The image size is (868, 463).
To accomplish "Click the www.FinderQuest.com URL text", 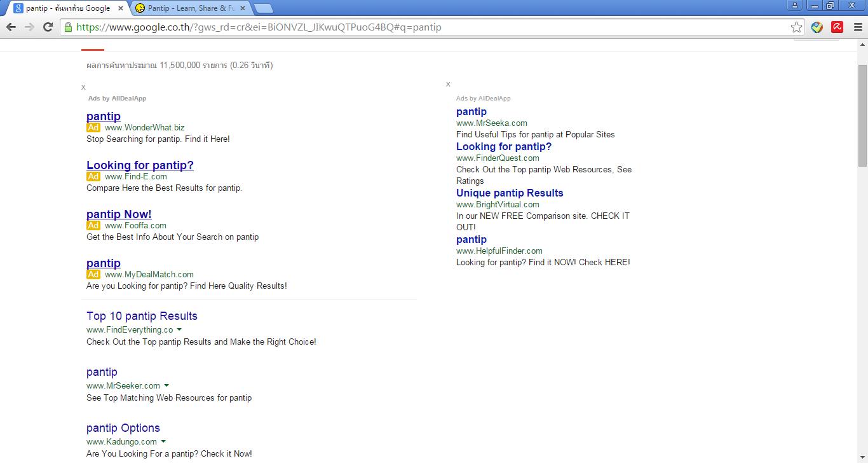I will click(498, 158).
